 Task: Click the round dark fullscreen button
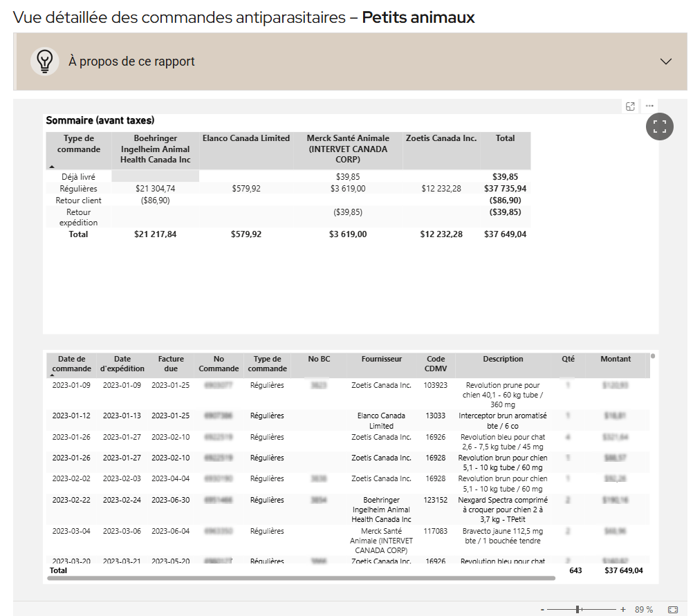pos(659,127)
